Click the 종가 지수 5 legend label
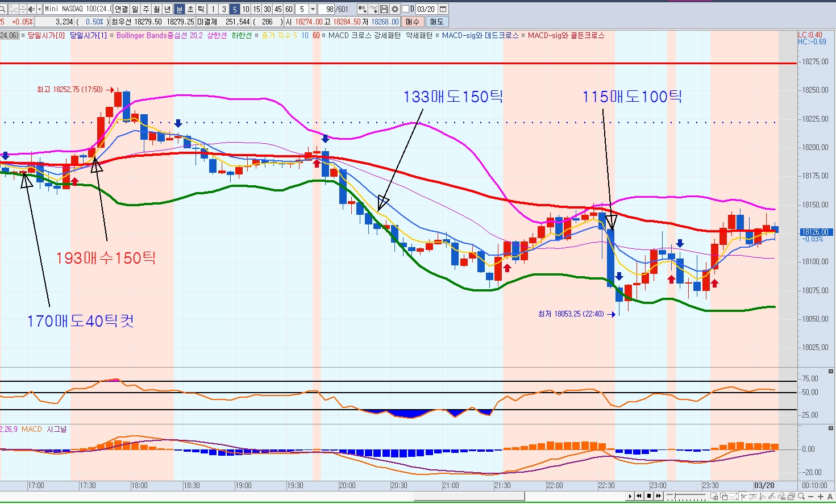The height and width of the screenshot is (504, 836). click(x=279, y=35)
